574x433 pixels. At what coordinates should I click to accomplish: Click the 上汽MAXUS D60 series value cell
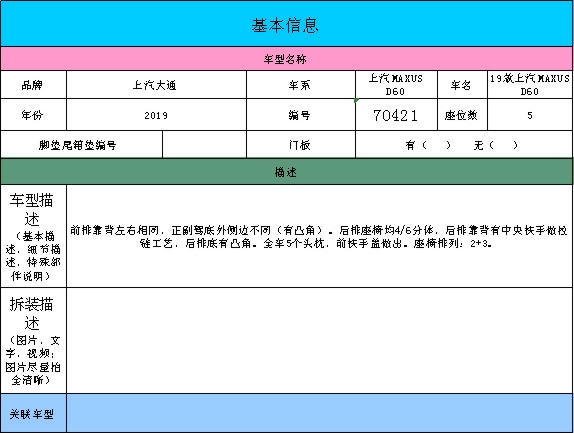tap(396, 85)
